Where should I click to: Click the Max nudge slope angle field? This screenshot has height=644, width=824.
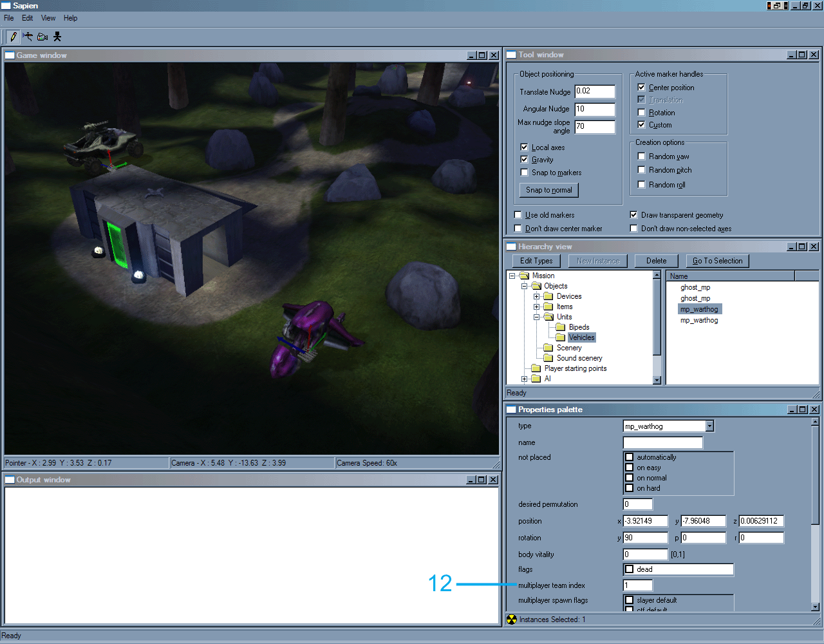(595, 127)
